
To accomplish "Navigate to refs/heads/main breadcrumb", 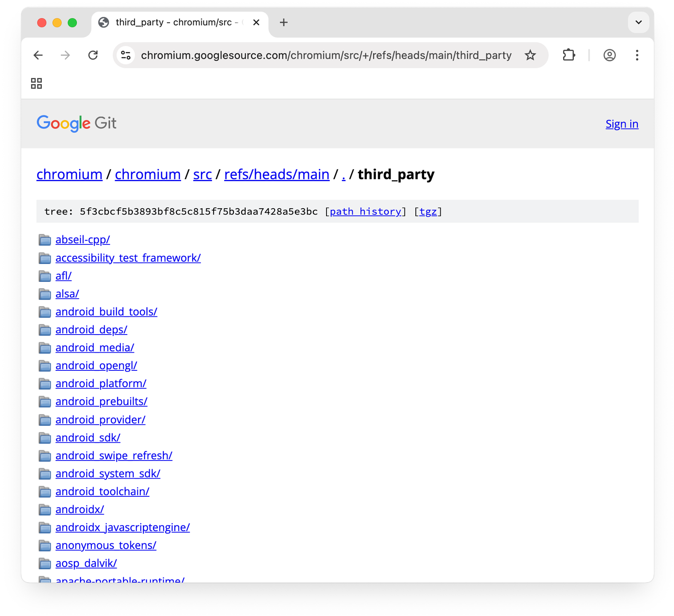I will (x=276, y=174).
